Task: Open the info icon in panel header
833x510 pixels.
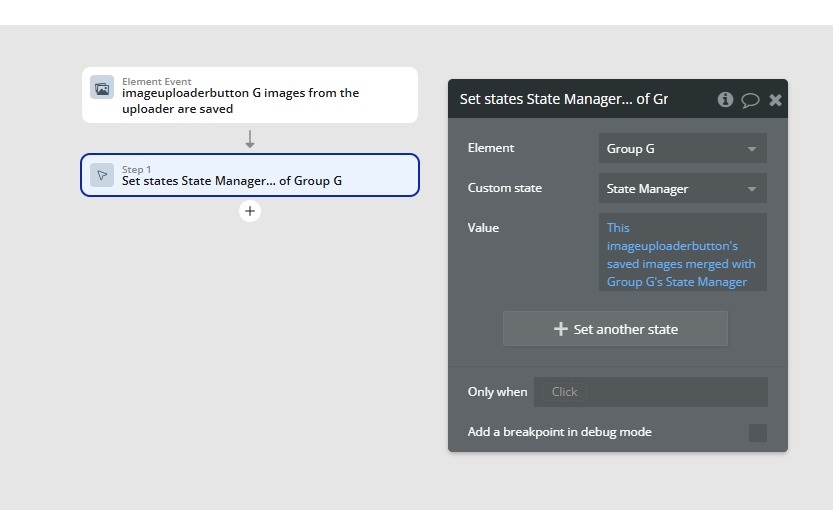Action: [x=725, y=99]
